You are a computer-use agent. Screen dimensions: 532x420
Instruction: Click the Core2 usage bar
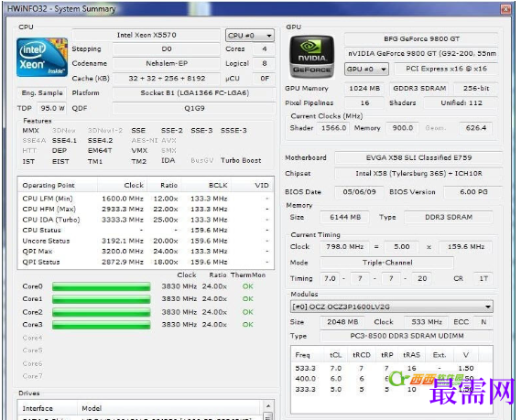pos(101,312)
